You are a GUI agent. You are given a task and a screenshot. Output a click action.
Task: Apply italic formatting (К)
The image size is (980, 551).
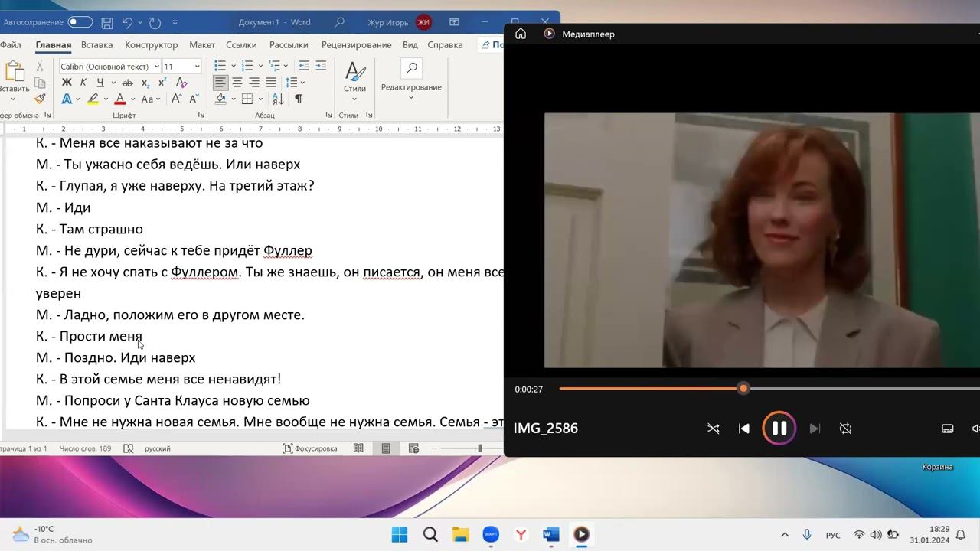(x=83, y=83)
